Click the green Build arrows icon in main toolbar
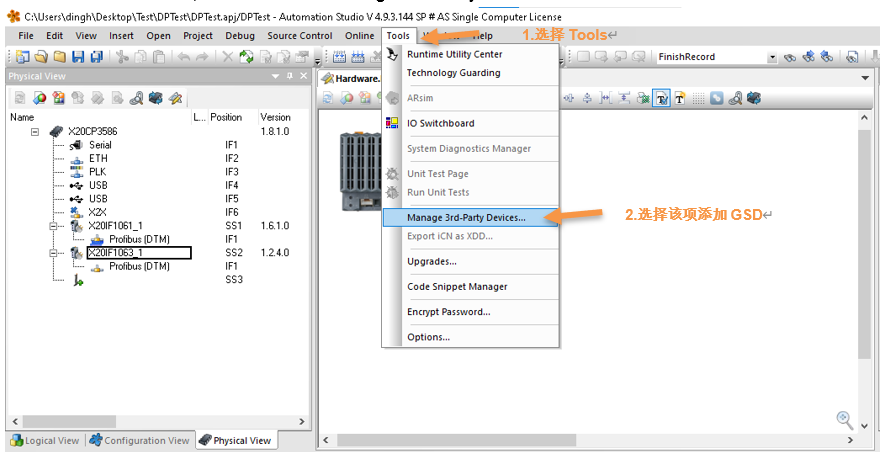The width and height of the screenshot is (880, 452). [246, 57]
